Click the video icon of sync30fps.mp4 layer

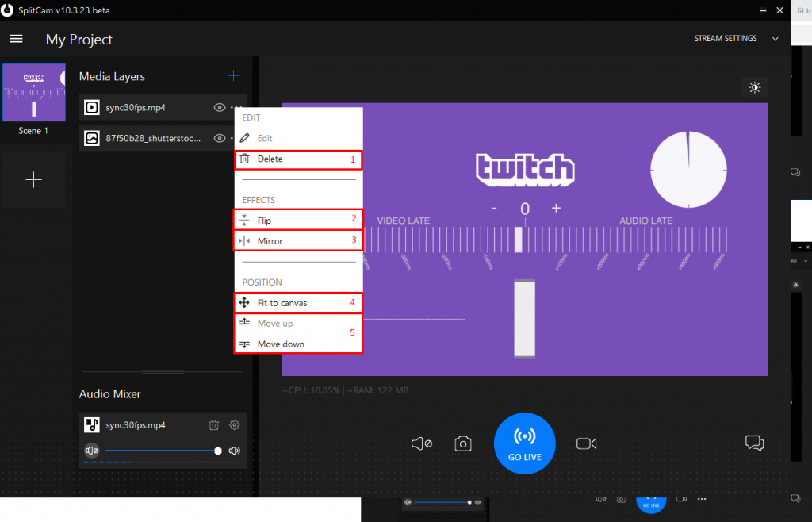(x=92, y=108)
